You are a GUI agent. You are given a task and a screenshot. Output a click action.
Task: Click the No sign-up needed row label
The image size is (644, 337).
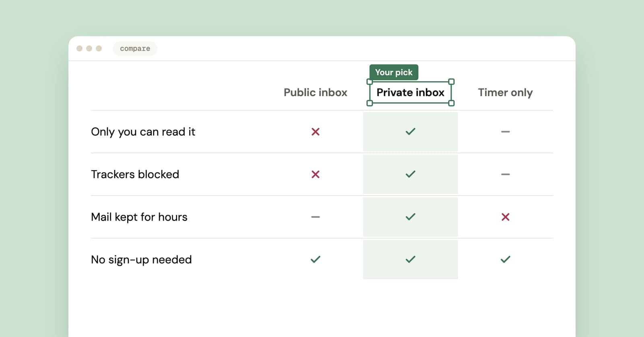[x=141, y=260]
